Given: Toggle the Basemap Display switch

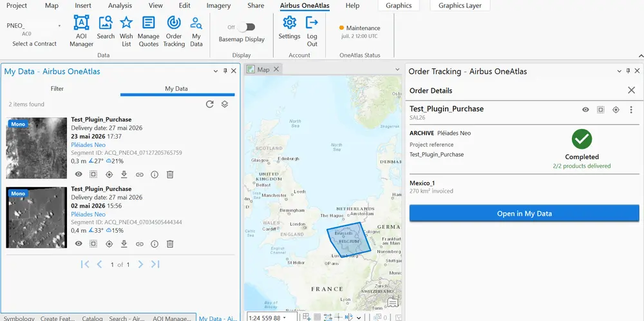Looking at the screenshot, I should 248,27.
